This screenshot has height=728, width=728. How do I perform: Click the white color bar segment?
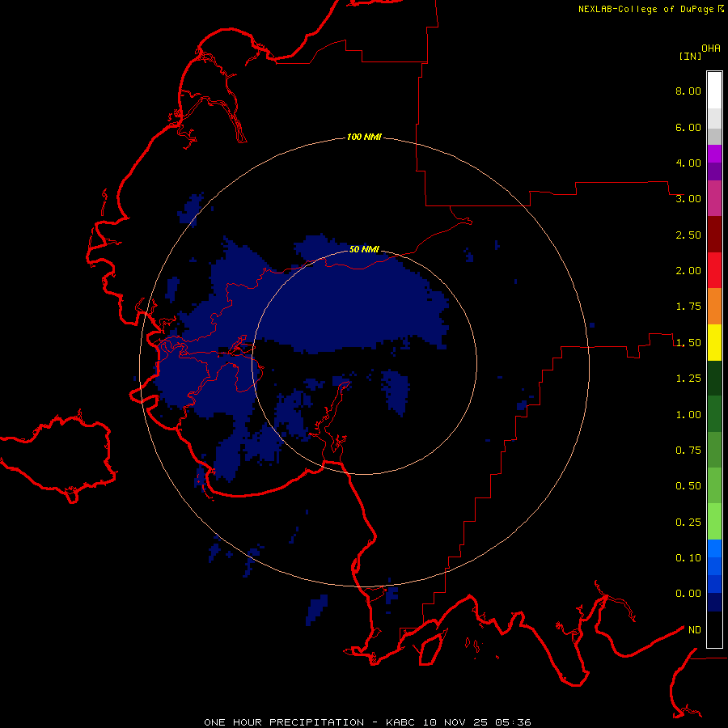pos(714,90)
